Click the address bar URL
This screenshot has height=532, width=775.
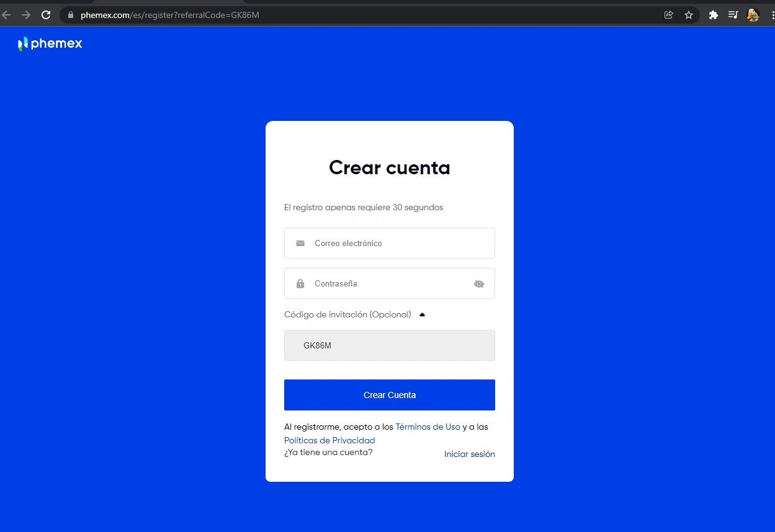coord(170,15)
